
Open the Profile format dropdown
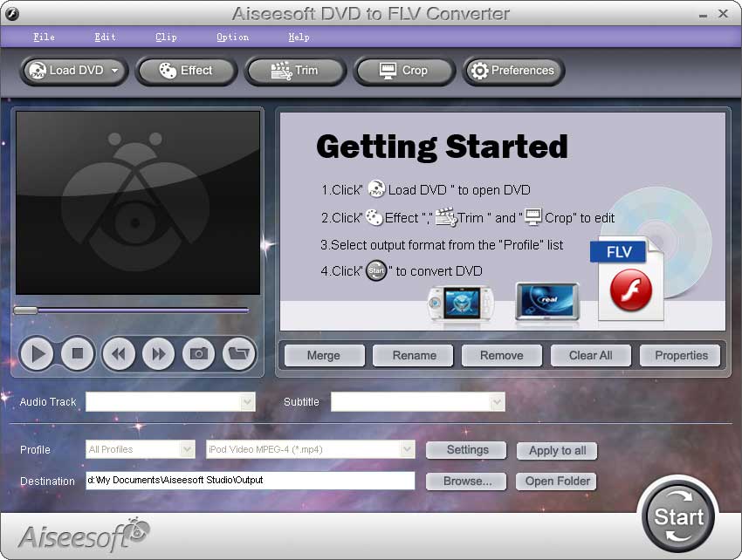tap(407, 450)
